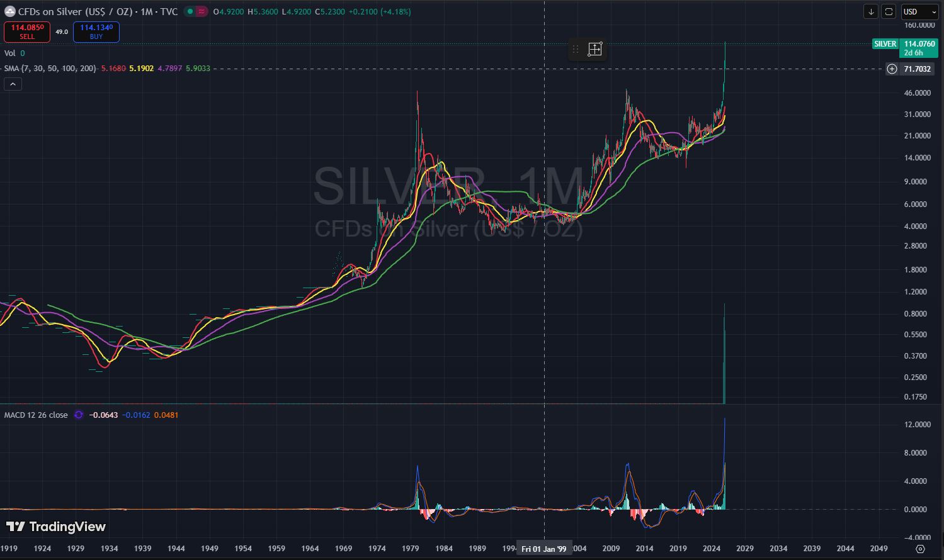Click the pink data-mode indicator icon
Image resolution: width=944 pixels, height=560 pixels.
[202, 11]
